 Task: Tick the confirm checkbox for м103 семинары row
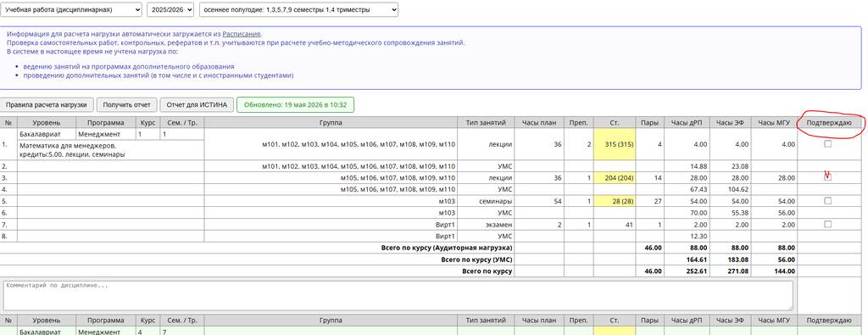click(827, 201)
